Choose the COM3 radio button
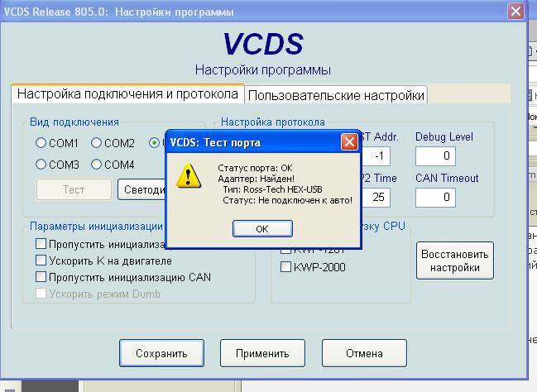This screenshot has height=392, width=537. pos(41,165)
